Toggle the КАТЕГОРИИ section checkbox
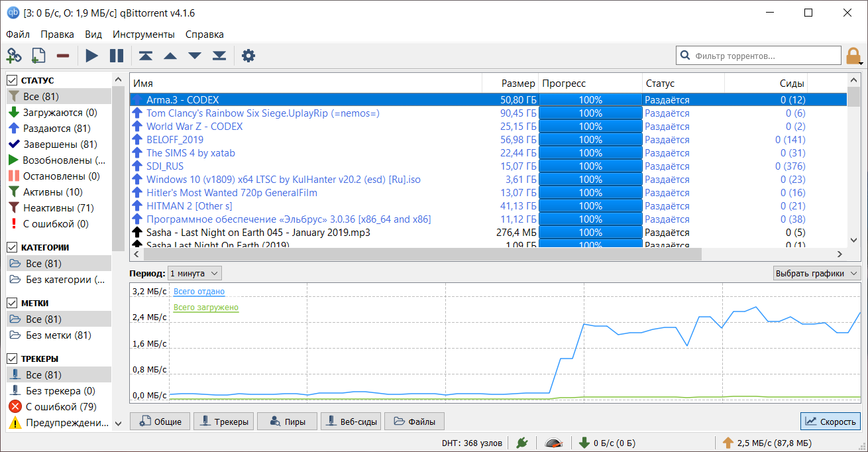Screen dimensions: 868x452 12,247
